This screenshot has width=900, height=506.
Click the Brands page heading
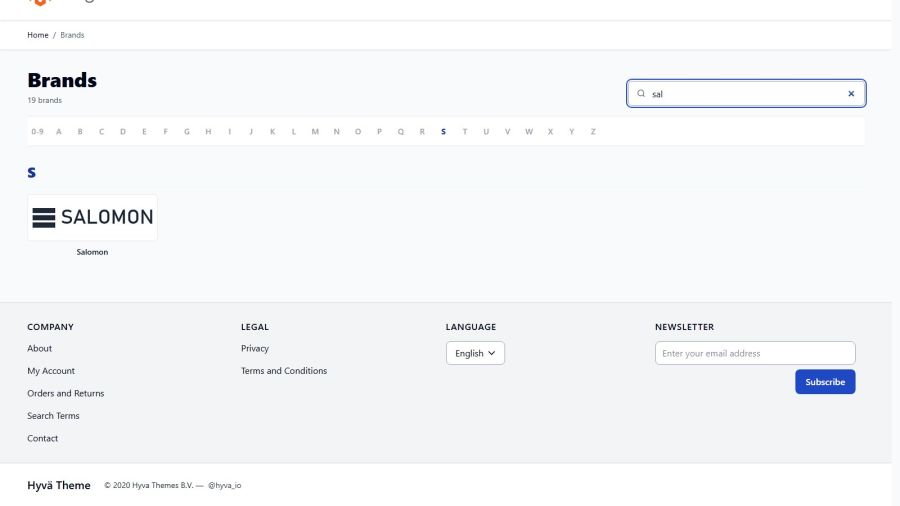(62, 80)
